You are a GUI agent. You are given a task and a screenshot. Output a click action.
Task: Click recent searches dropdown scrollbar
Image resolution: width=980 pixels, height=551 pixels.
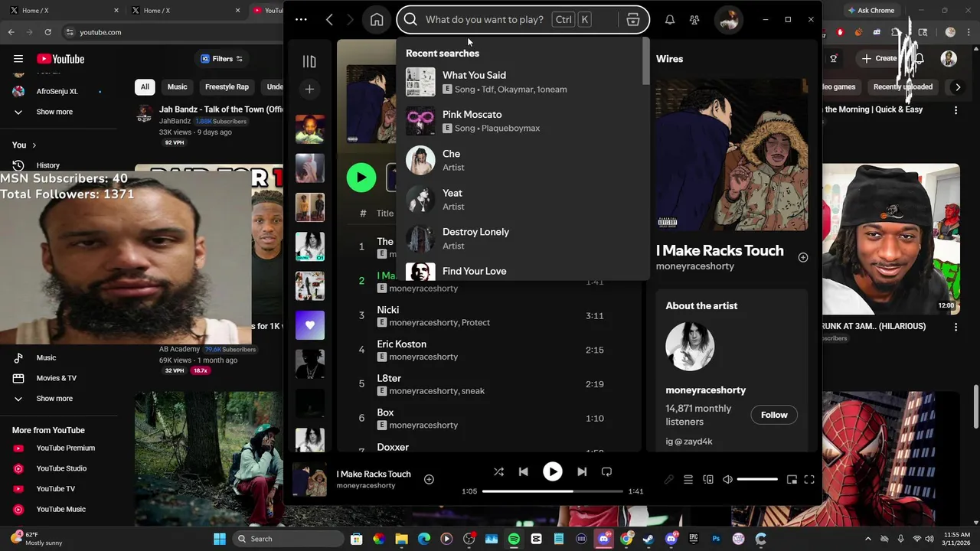click(646, 61)
